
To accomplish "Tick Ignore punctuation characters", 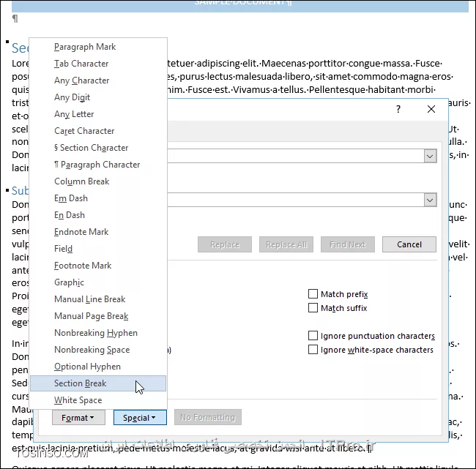I will (313, 336).
